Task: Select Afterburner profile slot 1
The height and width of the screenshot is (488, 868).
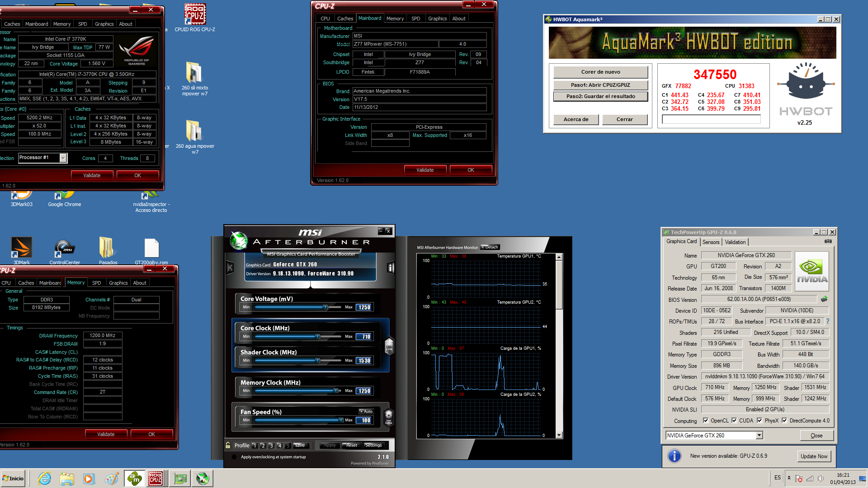Action: coord(255,446)
